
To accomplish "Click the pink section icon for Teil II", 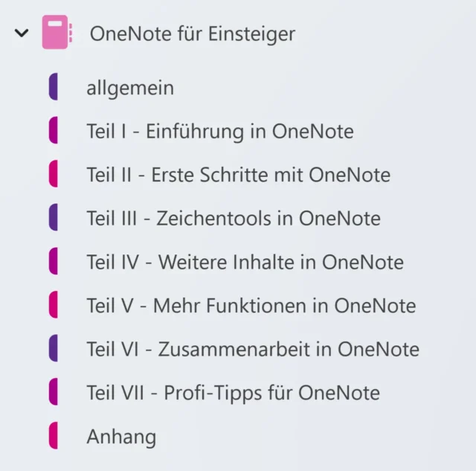I will click(x=53, y=175).
